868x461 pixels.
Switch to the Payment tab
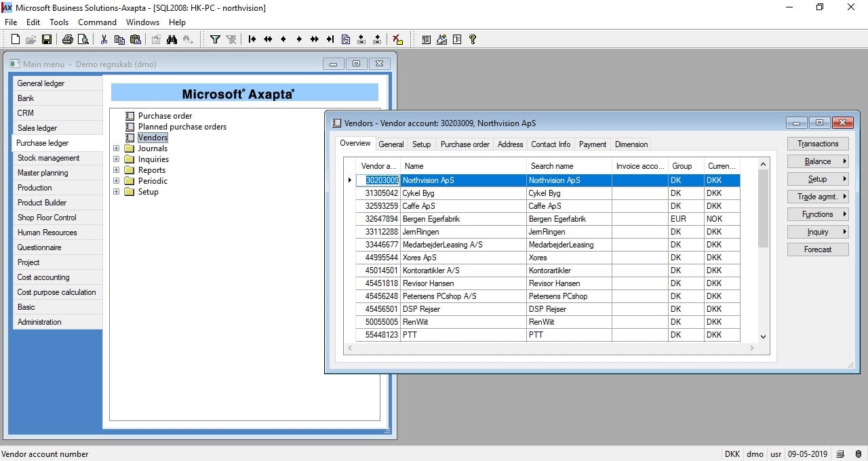[x=593, y=144]
